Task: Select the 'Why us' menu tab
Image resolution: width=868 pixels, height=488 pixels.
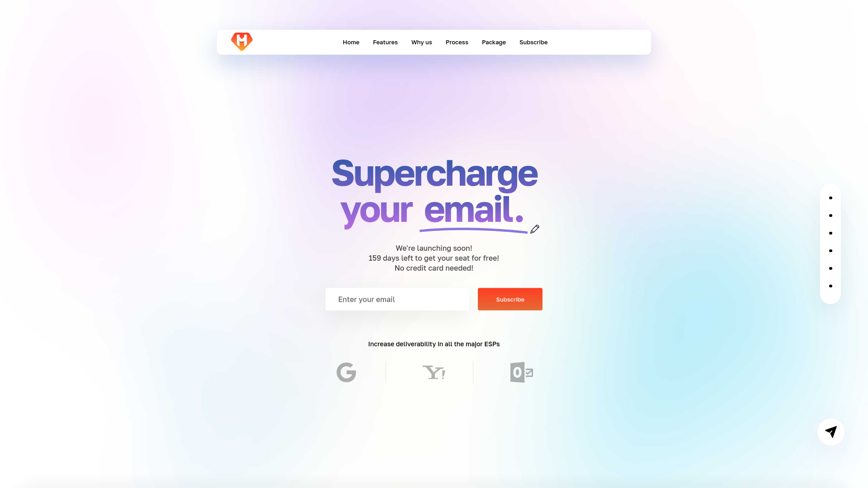Action: click(x=421, y=42)
